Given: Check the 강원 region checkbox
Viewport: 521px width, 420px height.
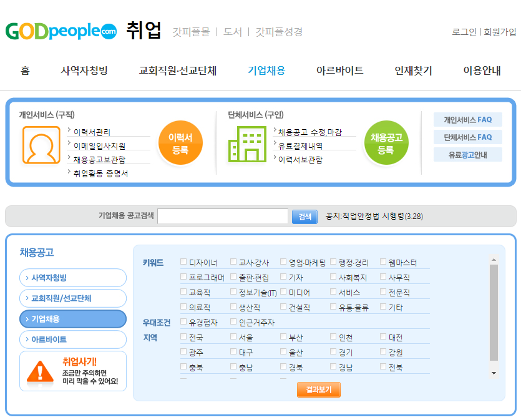Looking at the screenshot, I should tap(383, 351).
